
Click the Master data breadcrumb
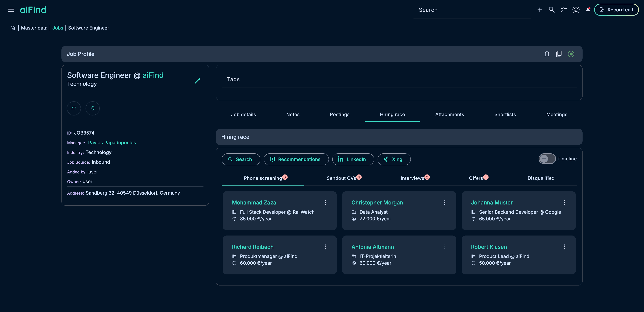coord(34,28)
